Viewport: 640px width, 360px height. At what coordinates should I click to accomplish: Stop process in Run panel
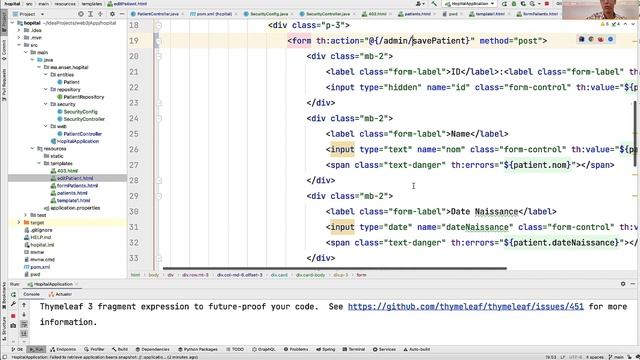[x=13, y=316]
